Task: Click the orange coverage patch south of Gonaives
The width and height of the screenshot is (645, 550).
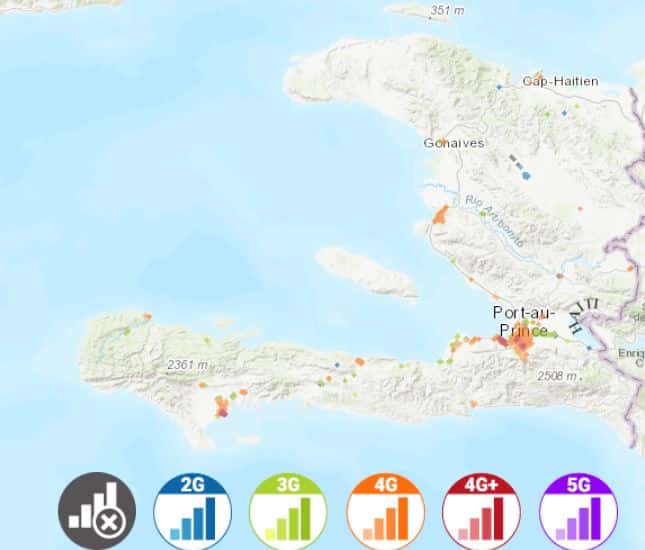Action: pyautogui.click(x=439, y=214)
